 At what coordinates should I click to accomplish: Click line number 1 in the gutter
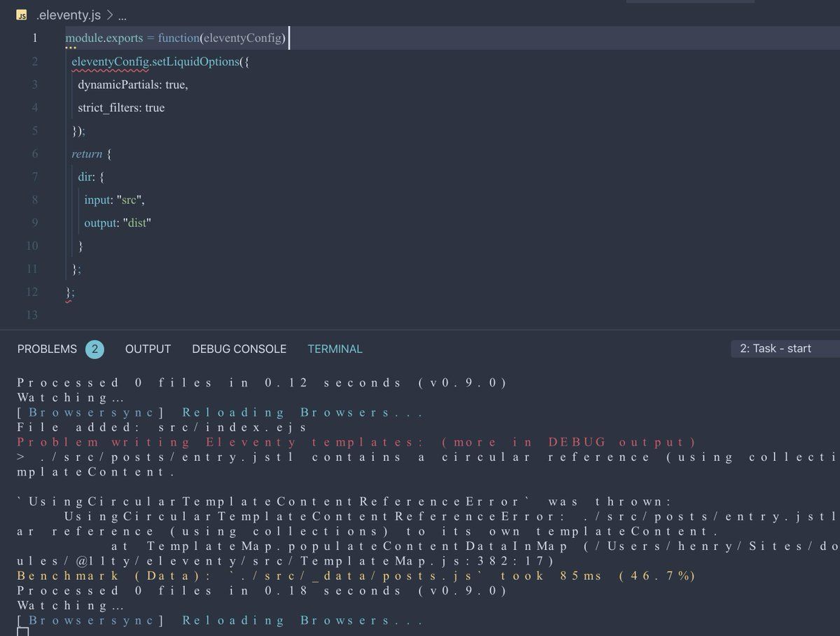(x=34, y=38)
